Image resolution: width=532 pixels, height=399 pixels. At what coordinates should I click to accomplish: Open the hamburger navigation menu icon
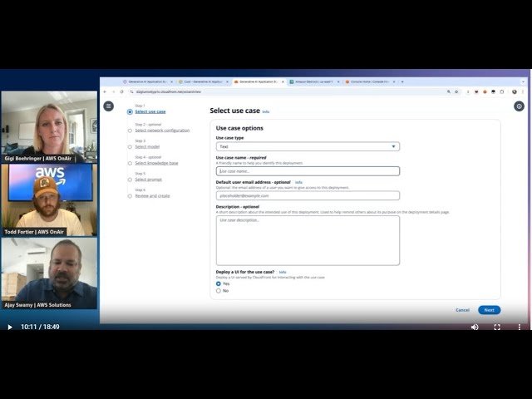pos(109,106)
